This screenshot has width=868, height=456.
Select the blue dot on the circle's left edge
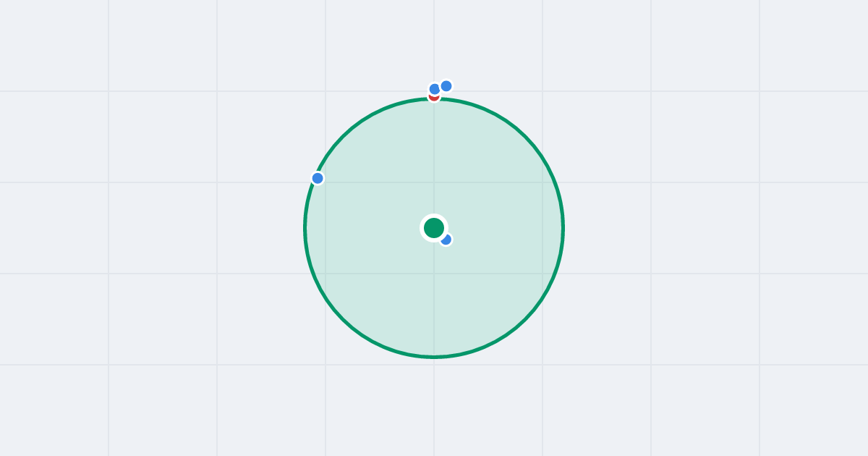[x=318, y=178]
